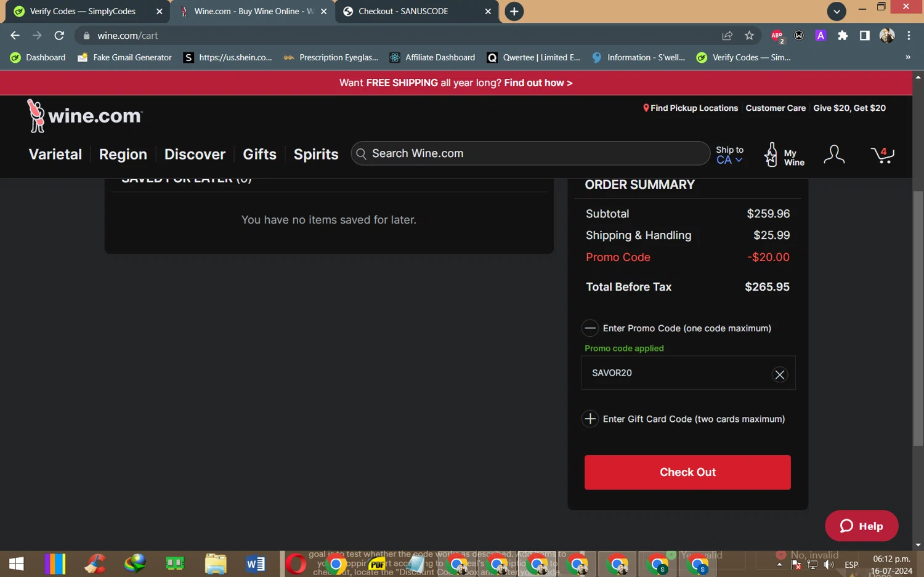924x577 pixels.
Task: Open the Windows Start menu
Action: [17, 564]
